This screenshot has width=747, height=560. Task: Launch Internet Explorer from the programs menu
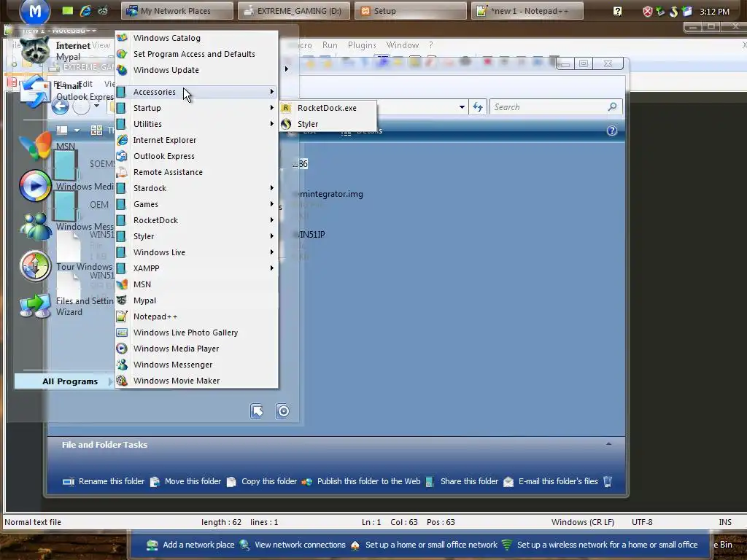196,140
